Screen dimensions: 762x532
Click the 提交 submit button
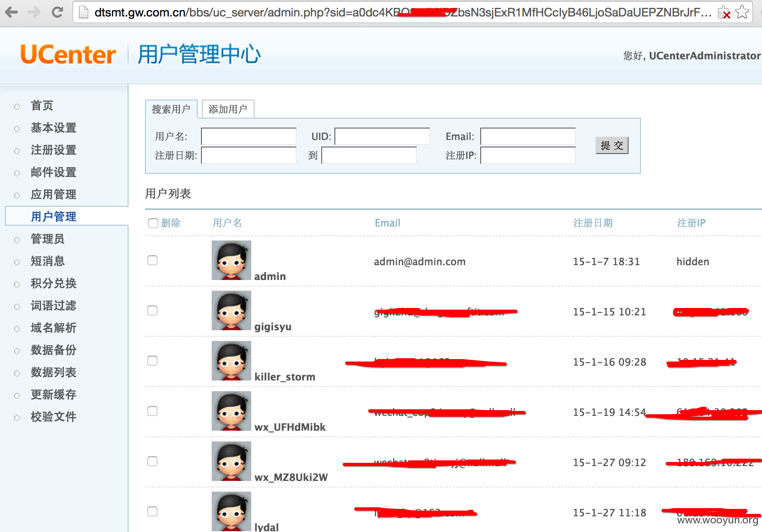point(612,145)
